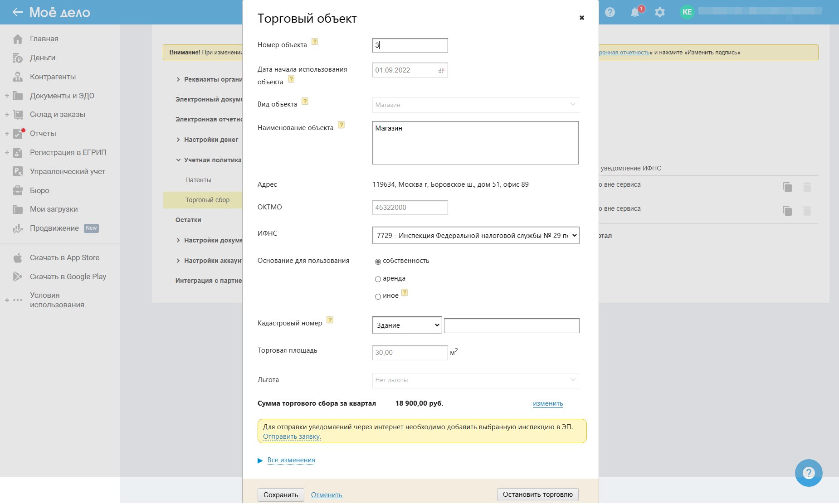Open Деньги in the sidebar menu
The height and width of the screenshot is (504, 839).
pyautogui.click(x=43, y=58)
